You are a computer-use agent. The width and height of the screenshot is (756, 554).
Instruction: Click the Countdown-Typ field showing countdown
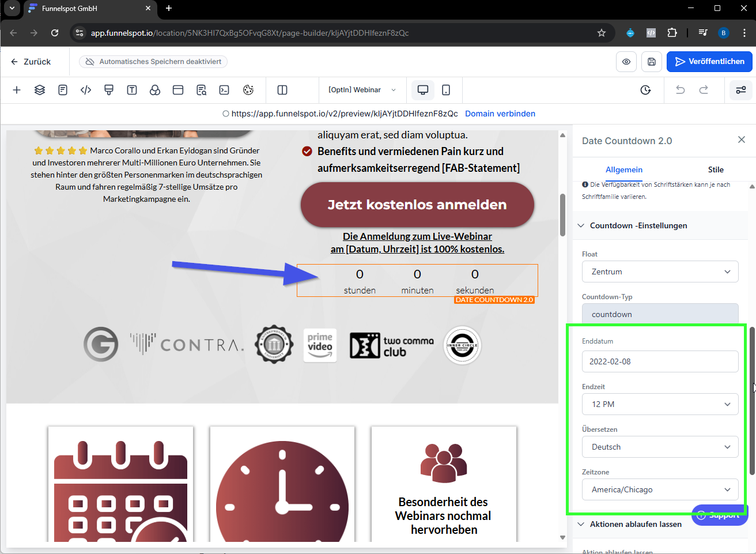tap(660, 314)
